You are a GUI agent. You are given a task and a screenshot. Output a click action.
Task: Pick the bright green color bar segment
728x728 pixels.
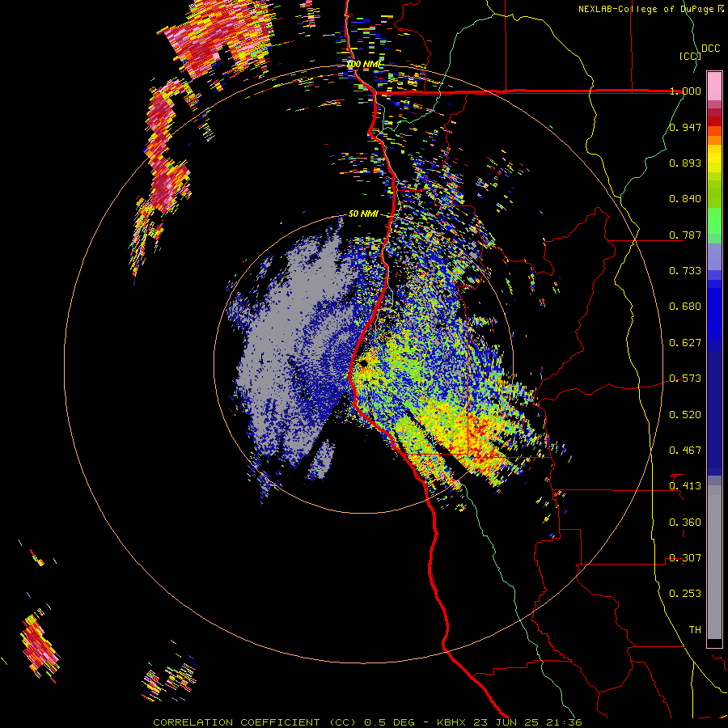714,221
